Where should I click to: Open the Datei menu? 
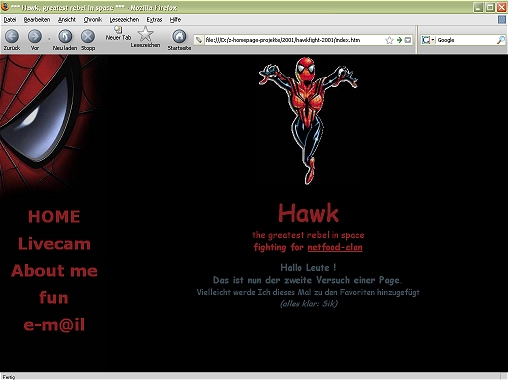click(x=10, y=20)
